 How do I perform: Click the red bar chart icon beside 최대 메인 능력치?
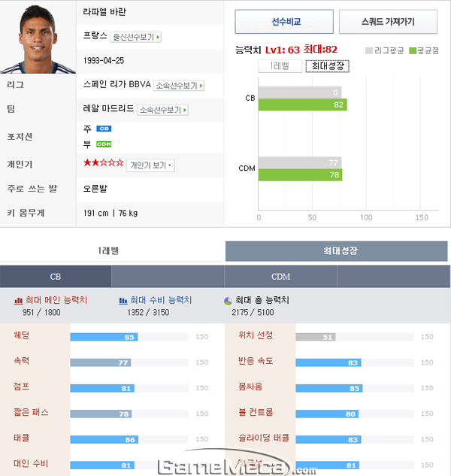click(x=19, y=301)
